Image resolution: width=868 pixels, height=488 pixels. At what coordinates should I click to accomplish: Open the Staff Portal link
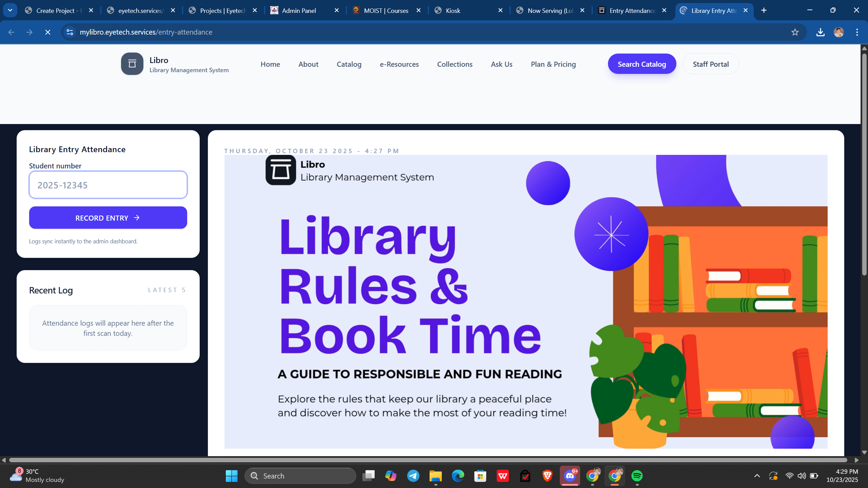tap(711, 64)
